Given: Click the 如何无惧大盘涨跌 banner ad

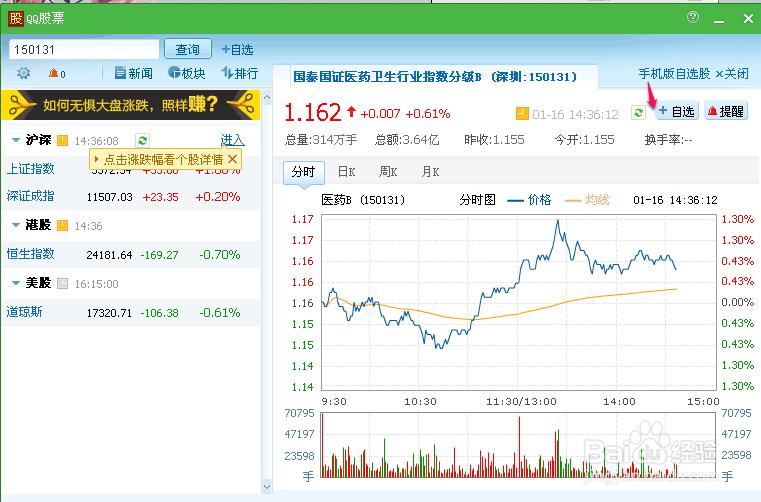Looking at the screenshot, I should 131,104.
